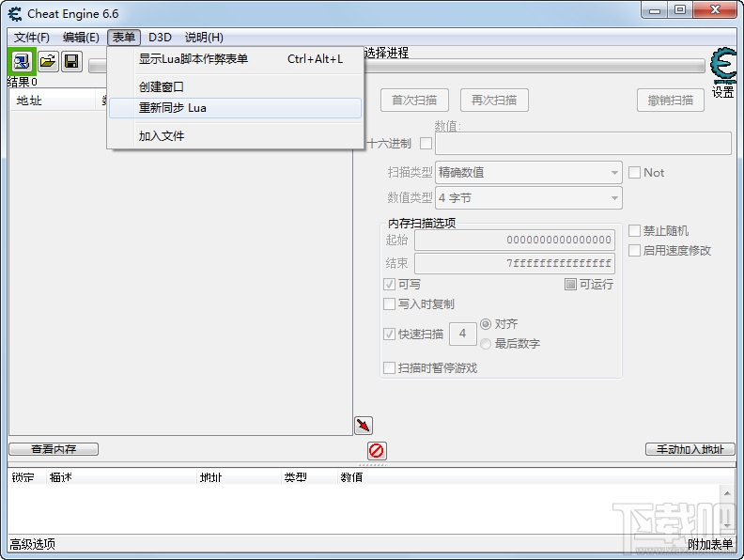This screenshot has height=560, width=744.
Task: Click 高级选项 in status bar
Action: click(33, 544)
